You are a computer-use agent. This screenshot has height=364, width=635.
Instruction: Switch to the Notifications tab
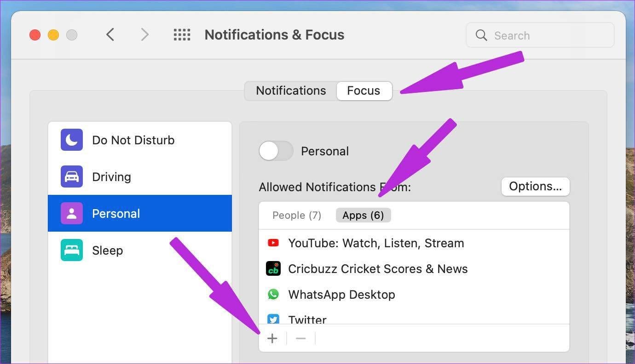point(291,91)
